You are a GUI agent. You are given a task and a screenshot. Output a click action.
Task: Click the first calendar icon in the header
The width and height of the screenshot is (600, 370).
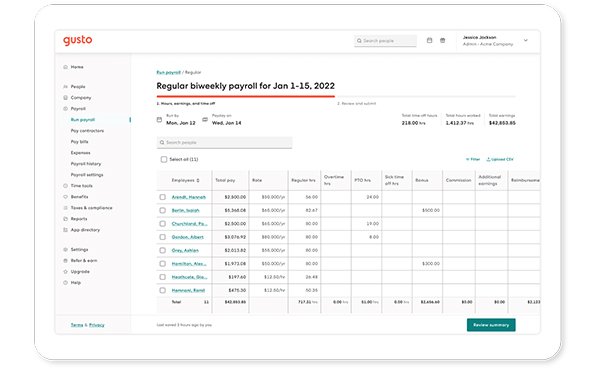pos(429,40)
